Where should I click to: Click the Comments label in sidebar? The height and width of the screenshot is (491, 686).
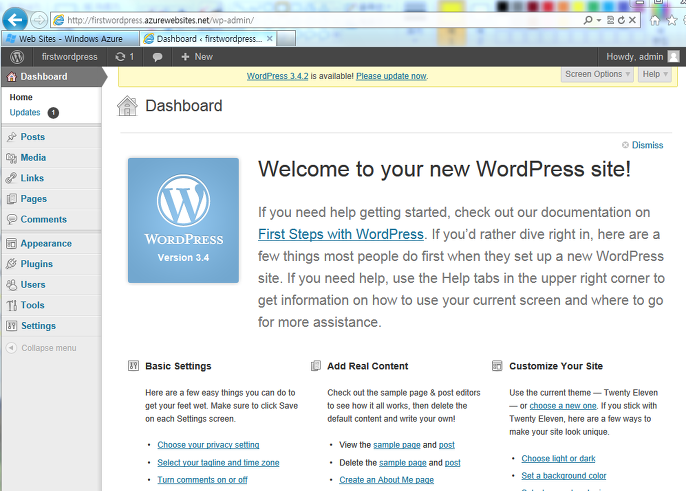(44, 219)
